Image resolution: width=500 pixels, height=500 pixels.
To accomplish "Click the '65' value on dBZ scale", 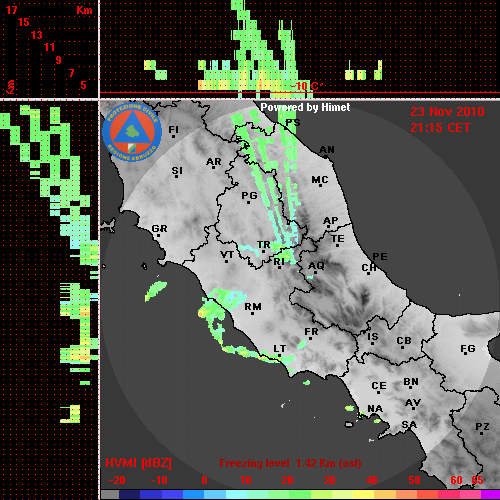I will pyautogui.click(x=477, y=480).
